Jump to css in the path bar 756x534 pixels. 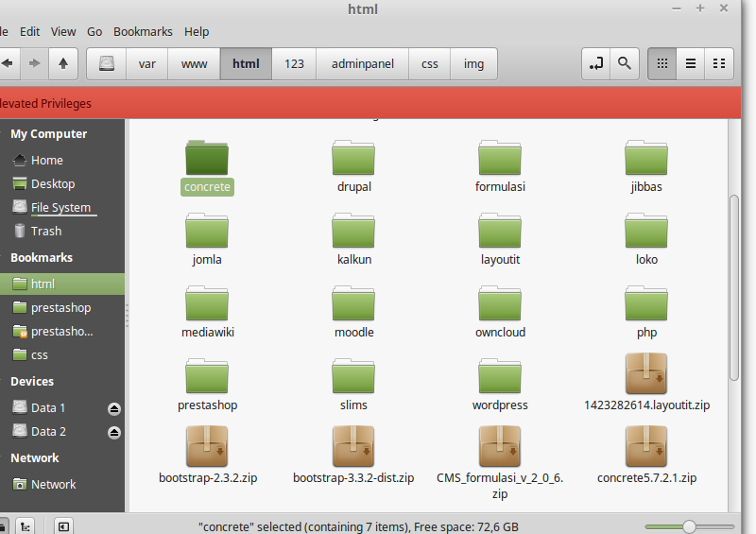pyautogui.click(x=430, y=63)
